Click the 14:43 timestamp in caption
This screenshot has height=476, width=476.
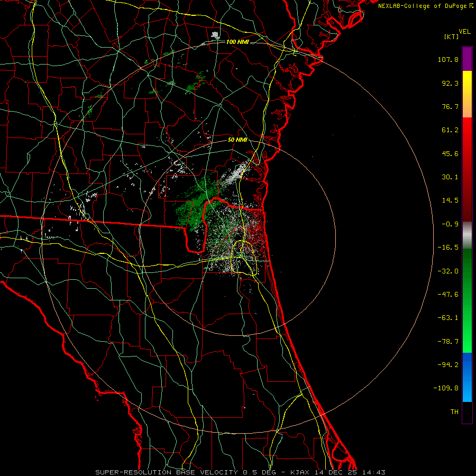click(373, 472)
